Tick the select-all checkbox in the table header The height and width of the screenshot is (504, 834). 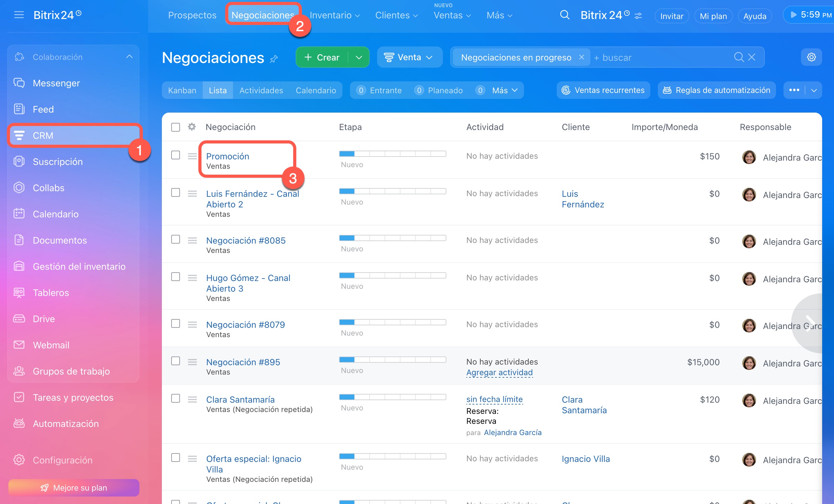coord(175,127)
